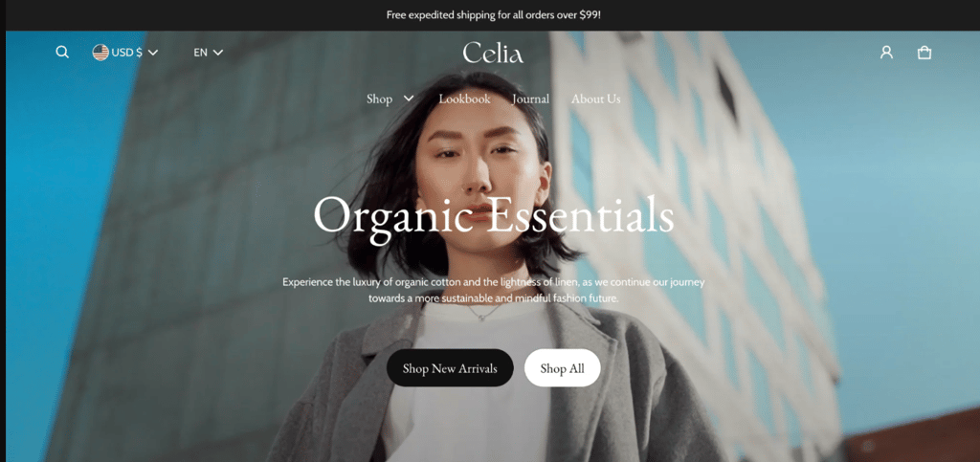Open the EN language selector
Viewport: 980px width, 462px height.
pyautogui.click(x=208, y=53)
